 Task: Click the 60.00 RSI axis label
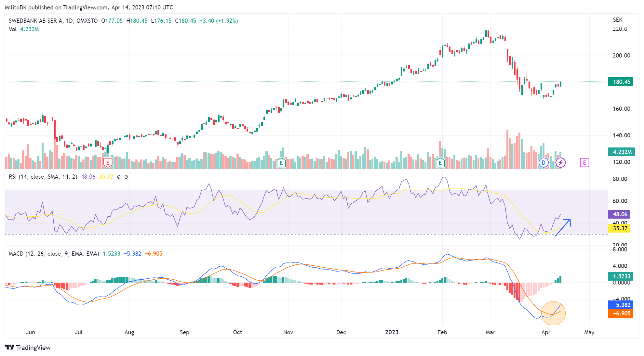pyautogui.click(x=620, y=201)
